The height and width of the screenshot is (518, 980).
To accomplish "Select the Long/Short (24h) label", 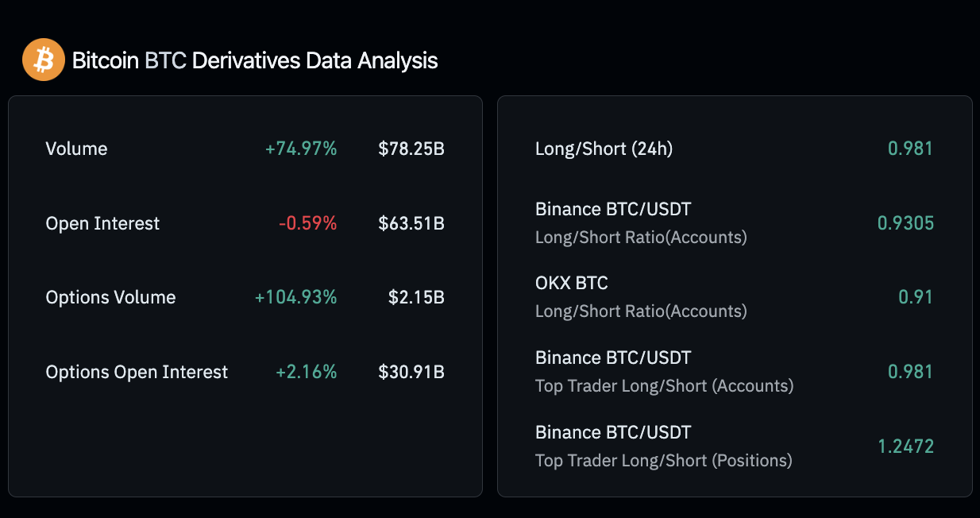I will coord(604,149).
